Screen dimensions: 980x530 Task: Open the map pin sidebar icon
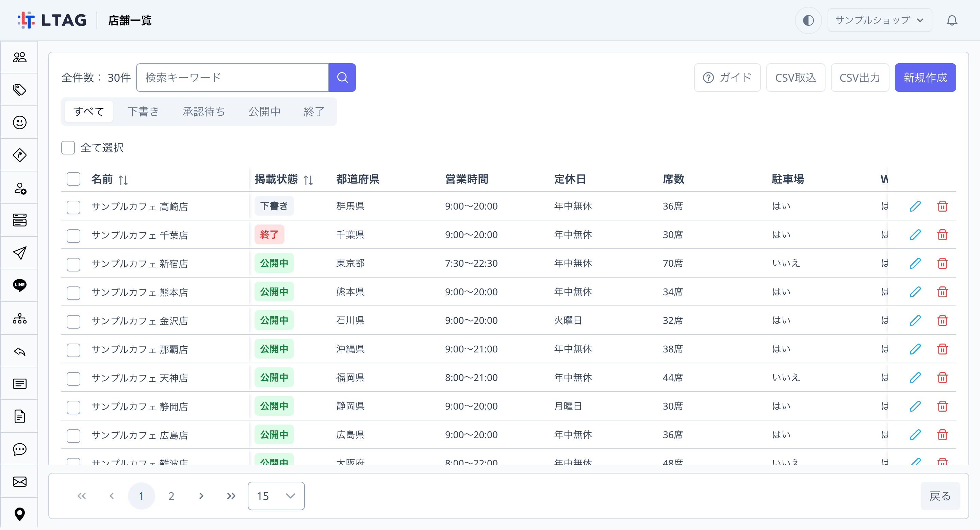19,514
